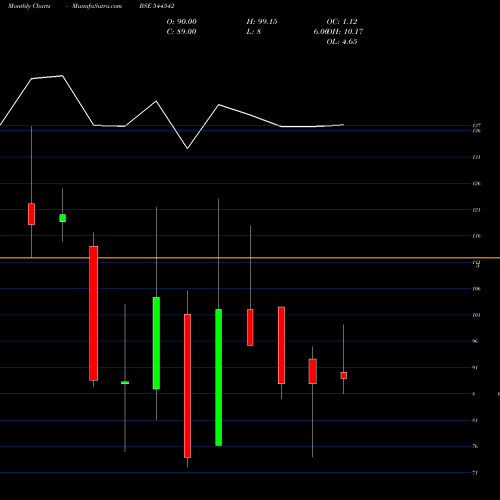Click the MunafaSutra.com label
The image size is (500, 500).
[x=97, y=6]
